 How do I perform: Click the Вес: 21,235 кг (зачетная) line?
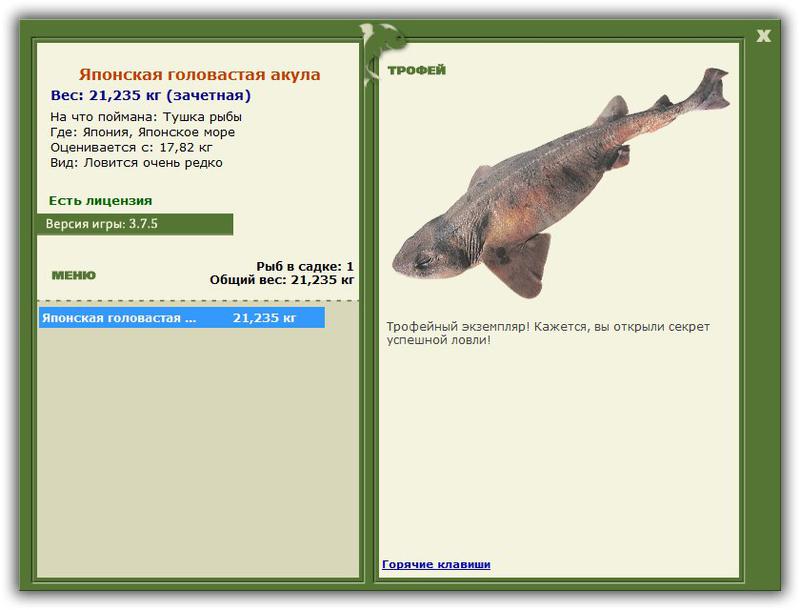coord(151,95)
